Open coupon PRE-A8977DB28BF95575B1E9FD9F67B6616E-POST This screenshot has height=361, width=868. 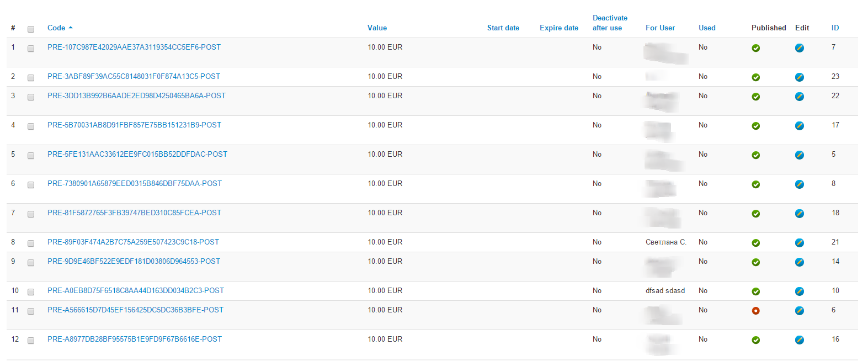tap(135, 339)
